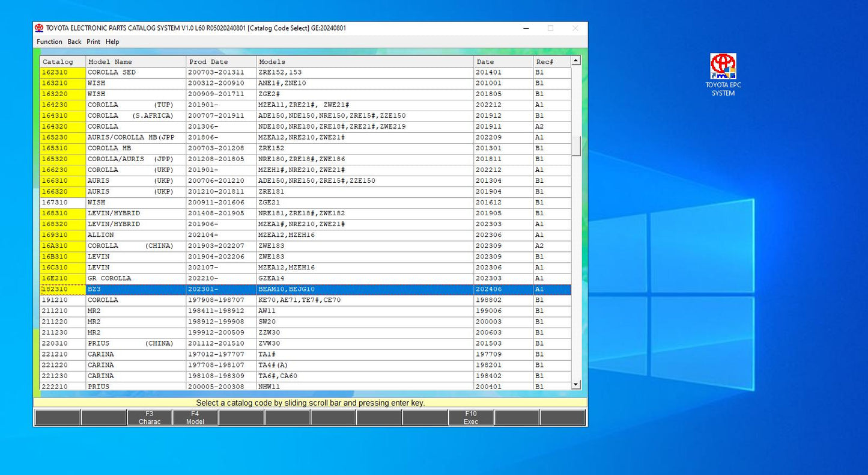Click models cell ADE150,NDE150,NRE150,ZRE15#,ZZE150 of COROLLA (S.AFRICA)
The height and width of the screenshot is (475, 868).
pyautogui.click(x=365, y=115)
